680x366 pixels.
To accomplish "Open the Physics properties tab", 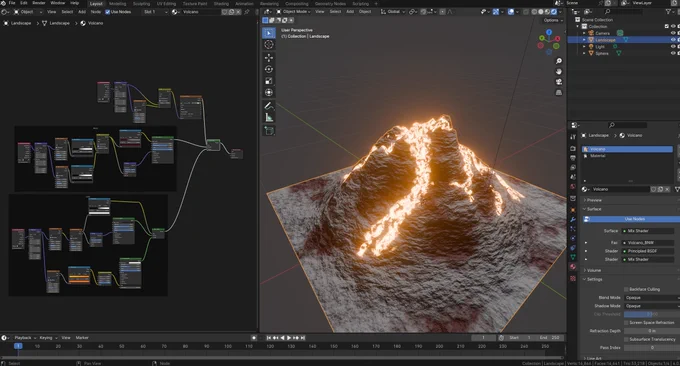I will pos(573,239).
